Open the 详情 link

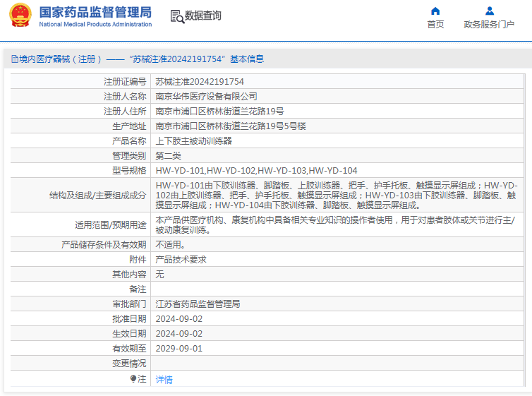coord(164,379)
